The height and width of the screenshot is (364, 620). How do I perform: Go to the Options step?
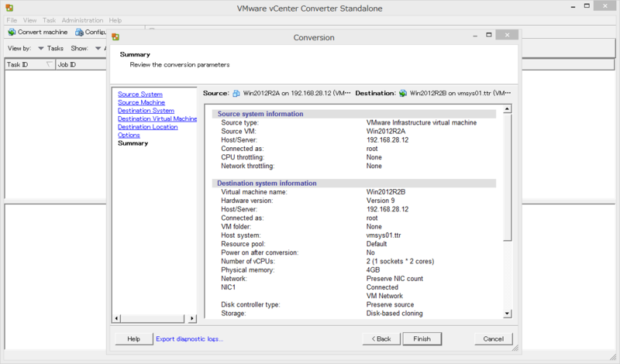[x=129, y=136]
